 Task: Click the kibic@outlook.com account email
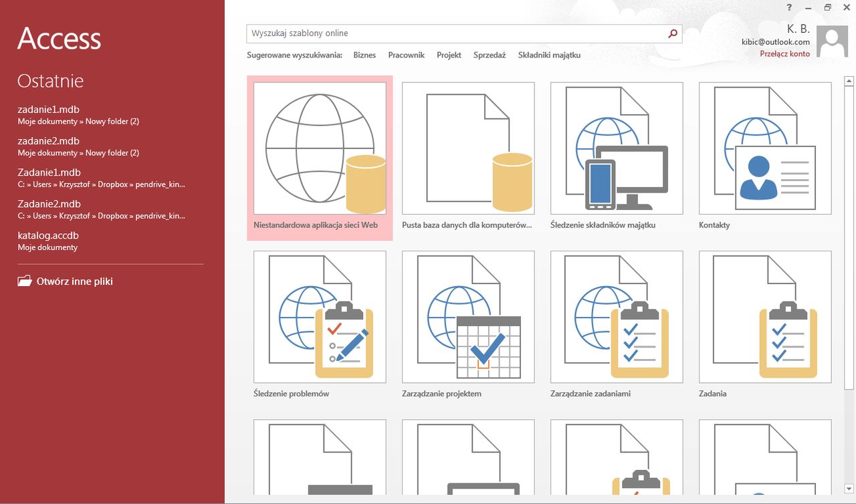[776, 42]
